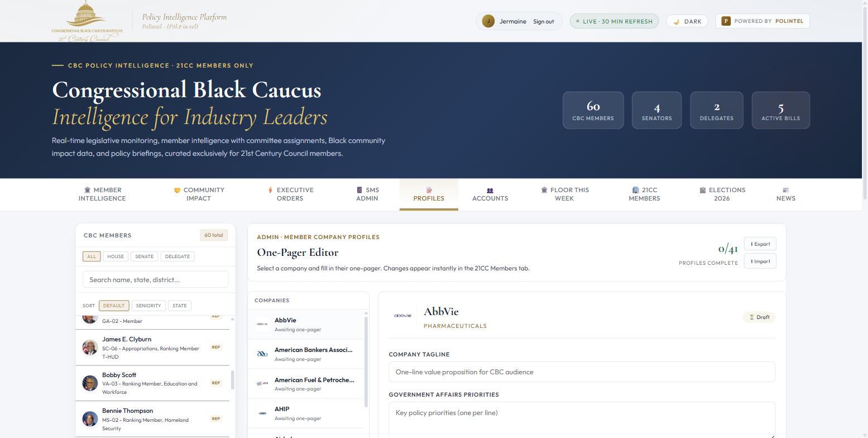
Task: Toggle Dark mode
Action: (x=687, y=21)
